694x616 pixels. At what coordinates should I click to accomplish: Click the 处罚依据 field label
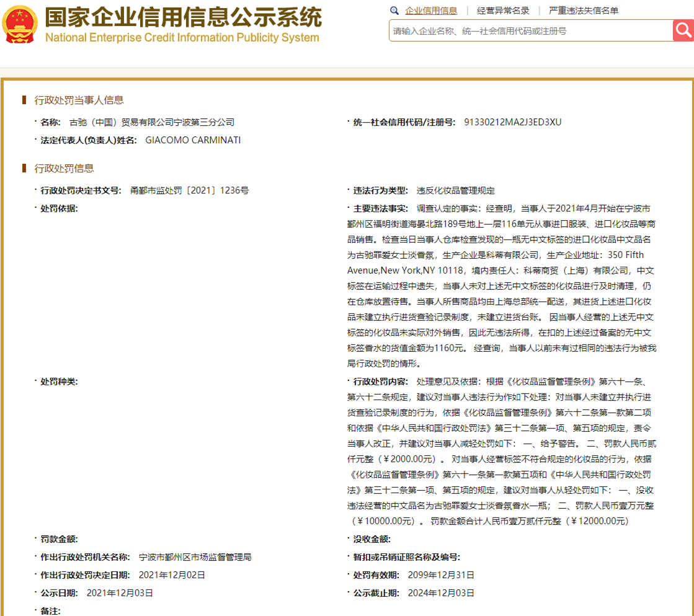pyautogui.click(x=59, y=208)
